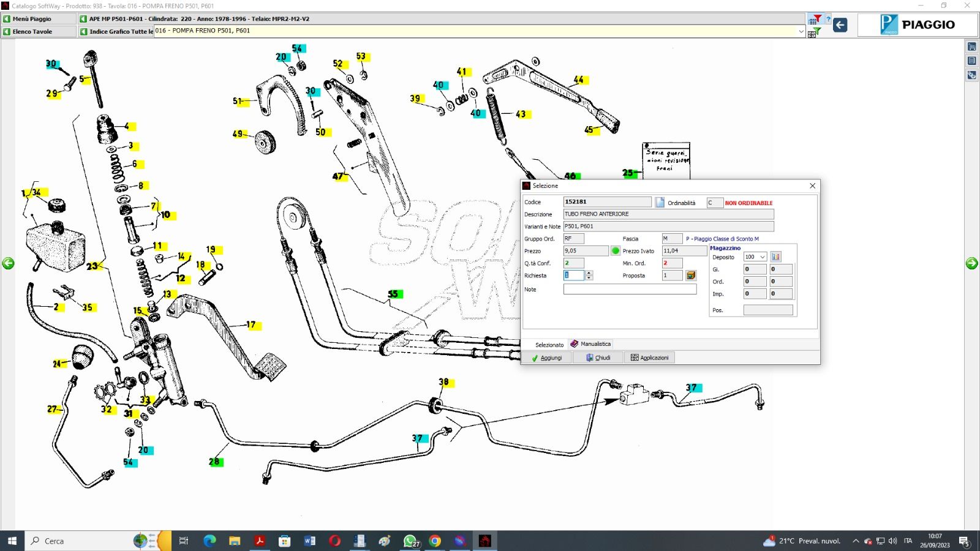Click the green price status indicator

coord(616,251)
